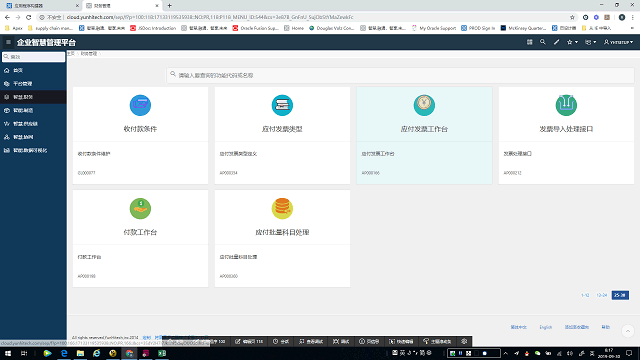This screenshot has width=640, height=360.
Task: Click the 帮助 help link in footer
Action: 606,327
